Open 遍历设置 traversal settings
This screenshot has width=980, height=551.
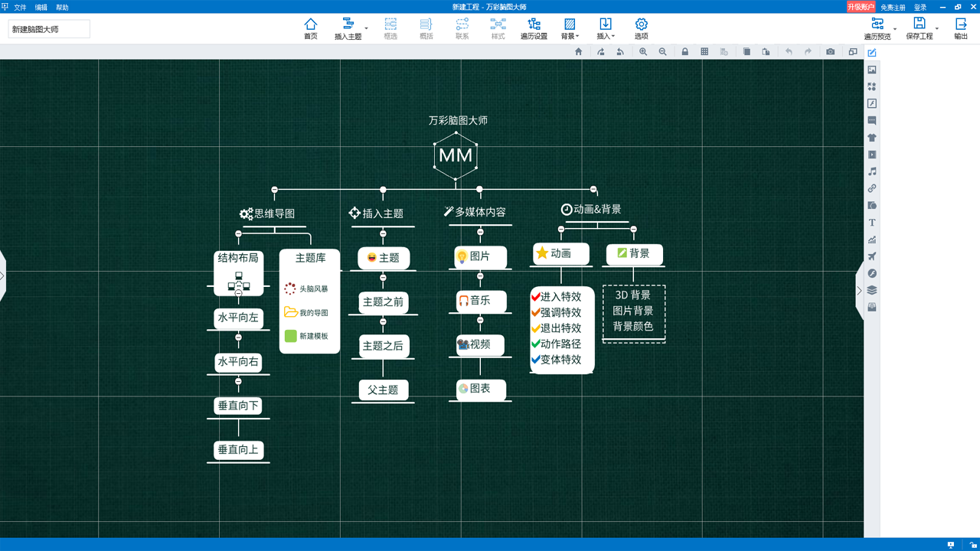pos(534,28)
